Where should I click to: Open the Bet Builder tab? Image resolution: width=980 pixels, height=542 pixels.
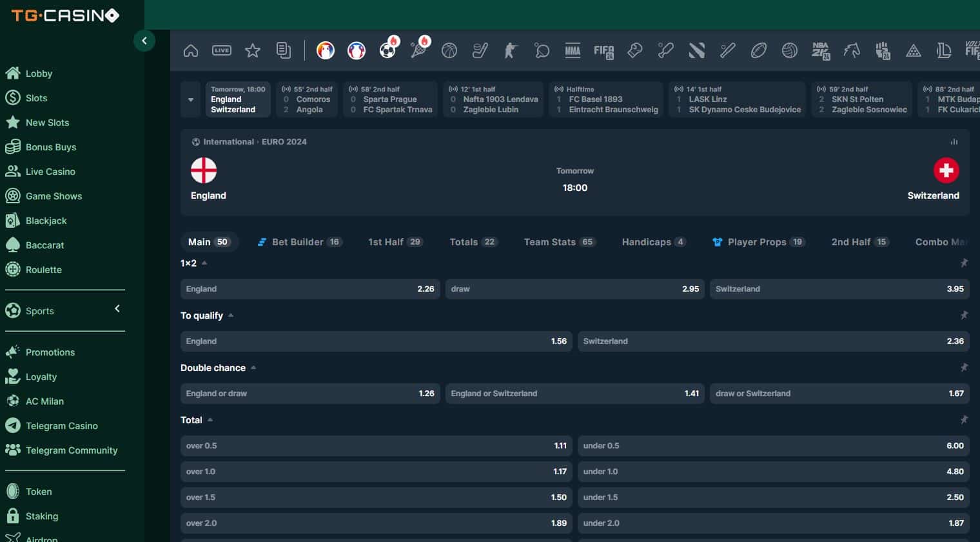coord(300,242)
